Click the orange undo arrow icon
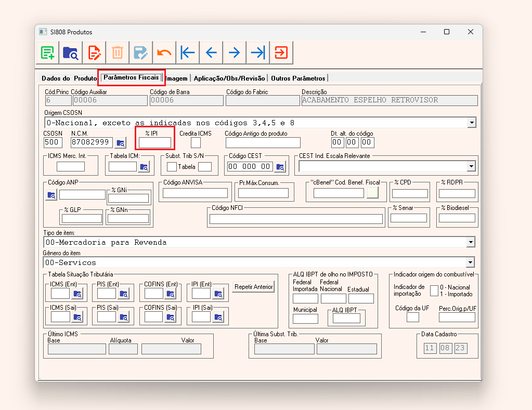Viewport: 532px width, 410px height. (164, 52)
